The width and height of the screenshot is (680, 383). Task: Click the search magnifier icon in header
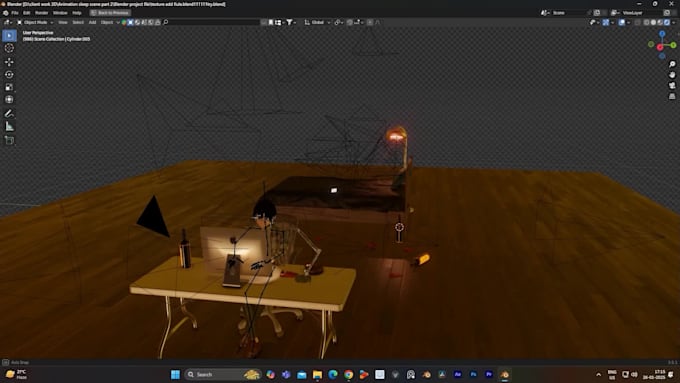coord(166,22)
